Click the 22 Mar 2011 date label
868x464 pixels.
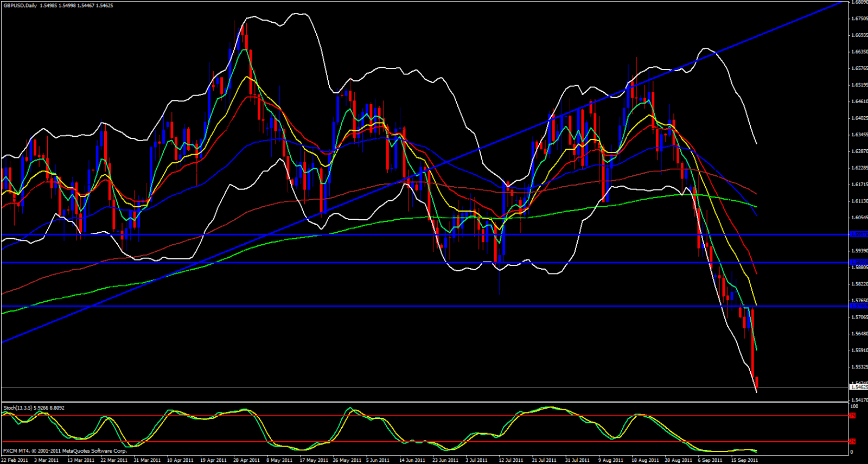114,460
